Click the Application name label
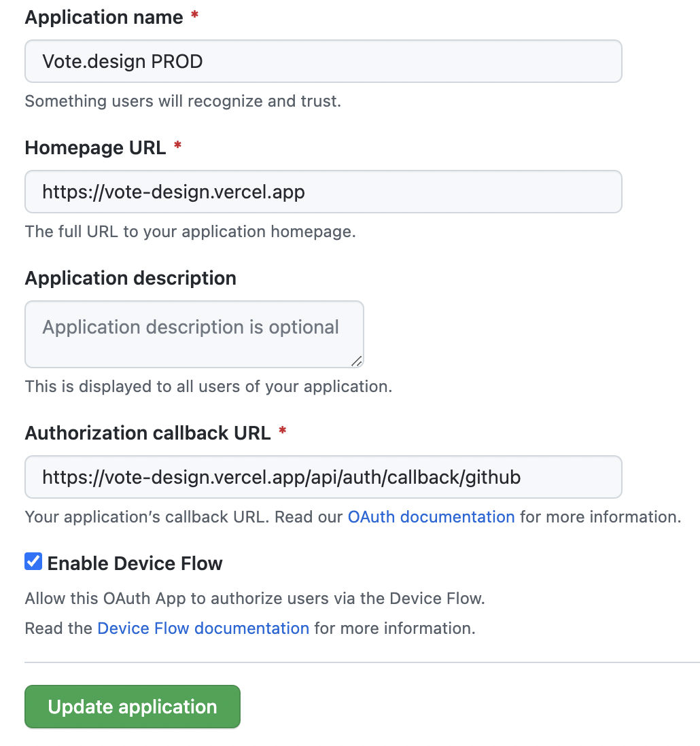The width and height of the screenshot is (700, 746). pos(104,18)
